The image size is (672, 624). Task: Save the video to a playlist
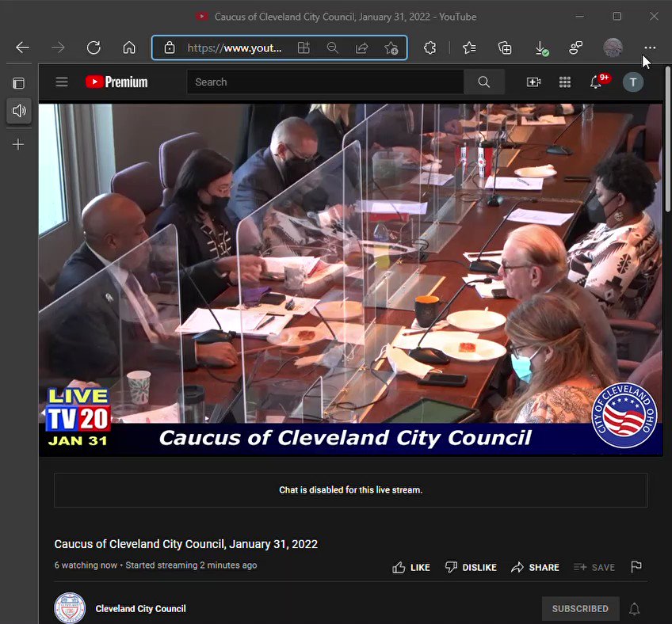coord(594,567)
